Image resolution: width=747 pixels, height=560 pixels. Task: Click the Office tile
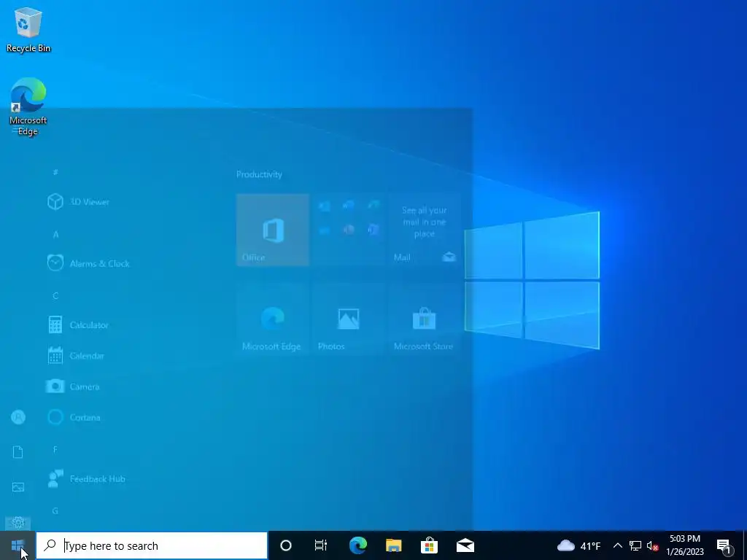(273, 230)
